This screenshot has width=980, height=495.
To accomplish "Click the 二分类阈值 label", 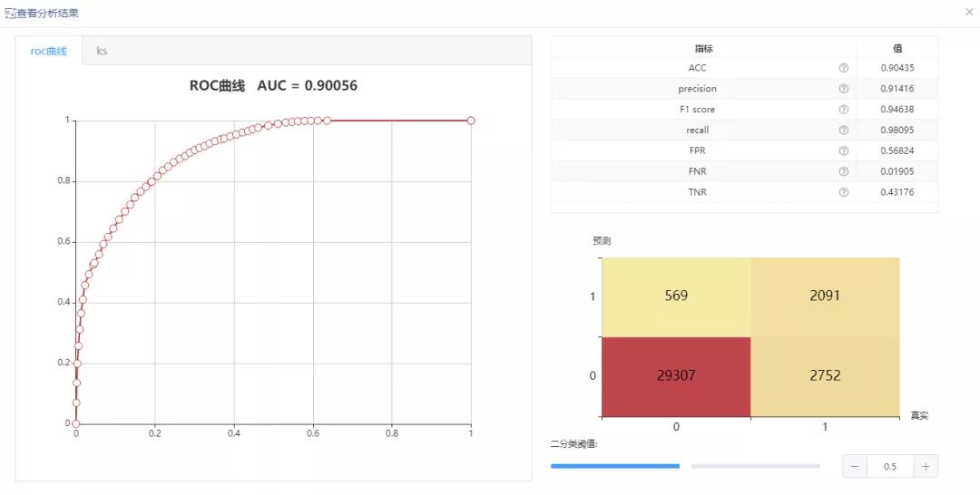I will pyautogui.click(x=573, y=444).
